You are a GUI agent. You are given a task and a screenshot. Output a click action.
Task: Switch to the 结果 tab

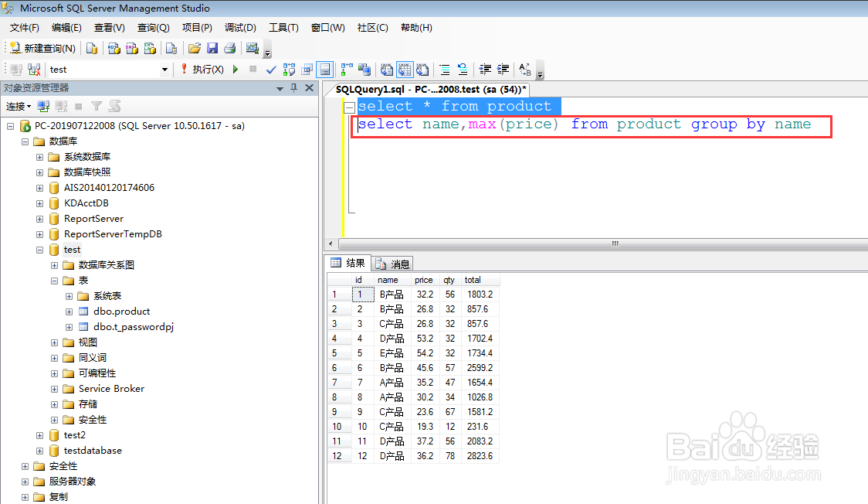(x=348, y=263)
